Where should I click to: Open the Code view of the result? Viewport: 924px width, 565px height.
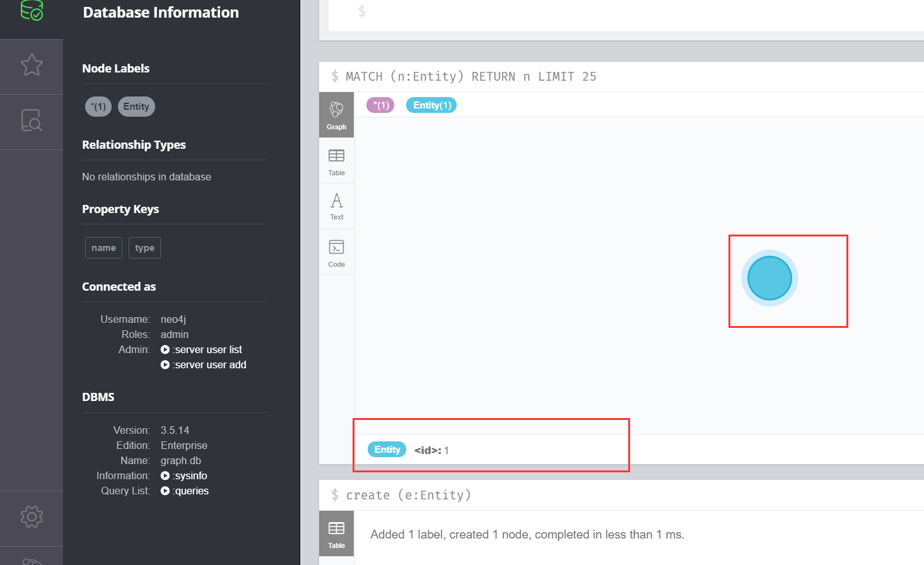(336, 251)
